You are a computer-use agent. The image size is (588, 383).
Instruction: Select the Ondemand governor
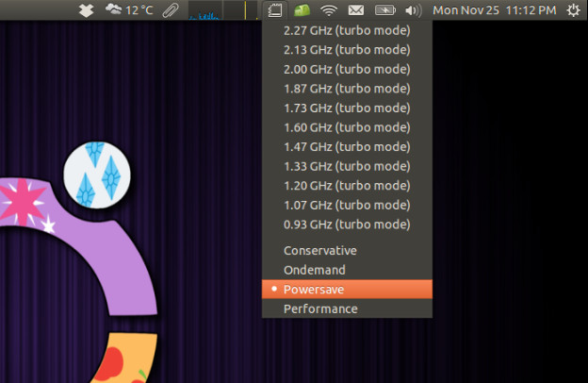click(315, 270)
